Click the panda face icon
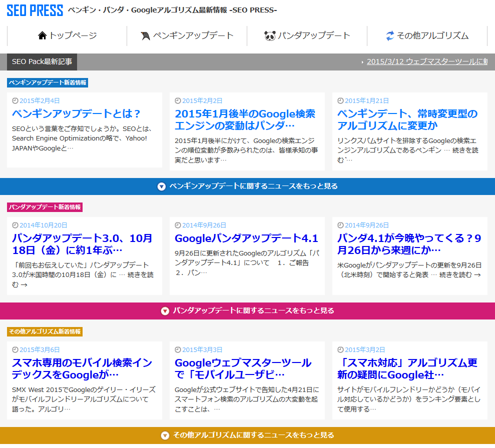This screenshot has height=448, width=495. coord(270,36)
